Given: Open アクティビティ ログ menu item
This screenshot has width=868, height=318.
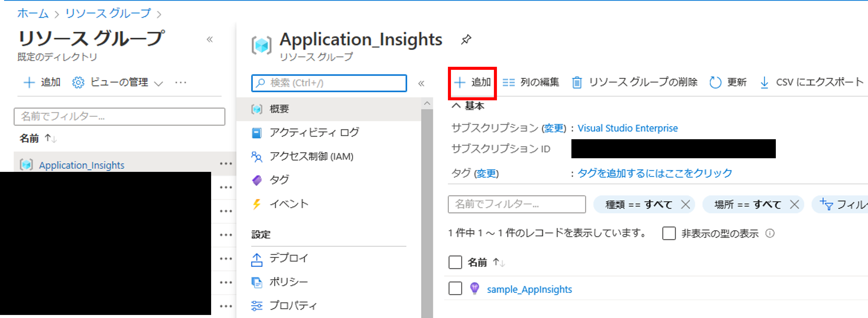Looking at the screenshot, I should click(329, 133).
